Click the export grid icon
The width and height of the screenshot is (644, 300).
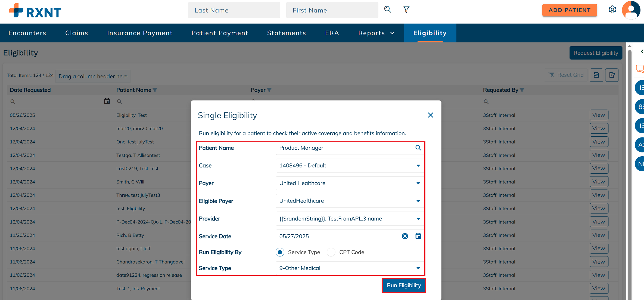pyautogui.click(x=612, y=75)
